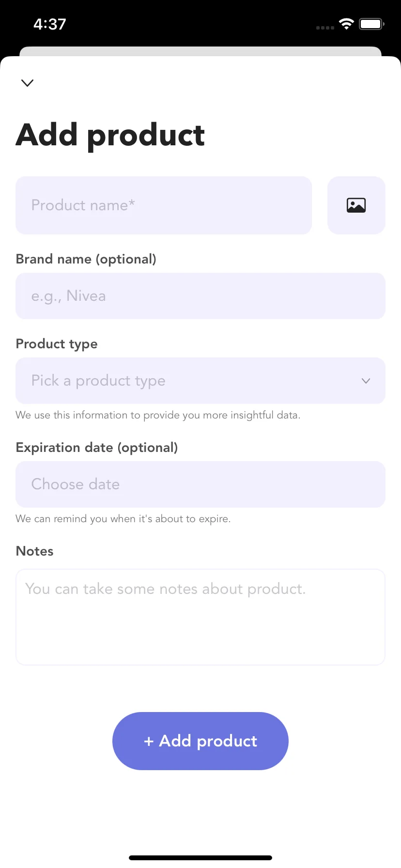Tap the Notes label above text area
Viewport: 401px width, 868px height.
coord(35,551)
